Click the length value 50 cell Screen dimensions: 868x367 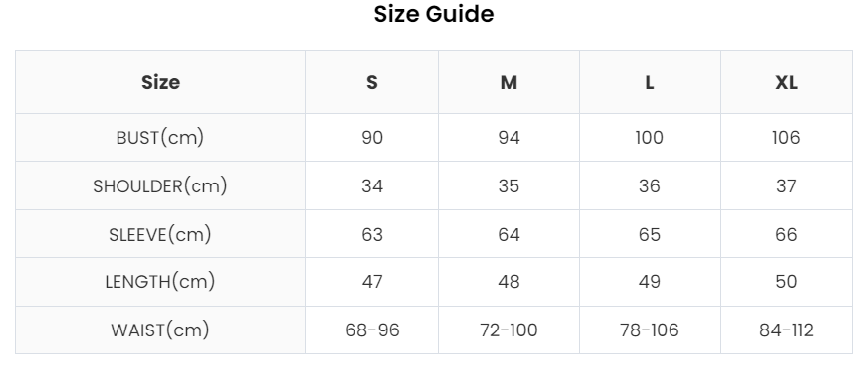click(786, 282)
